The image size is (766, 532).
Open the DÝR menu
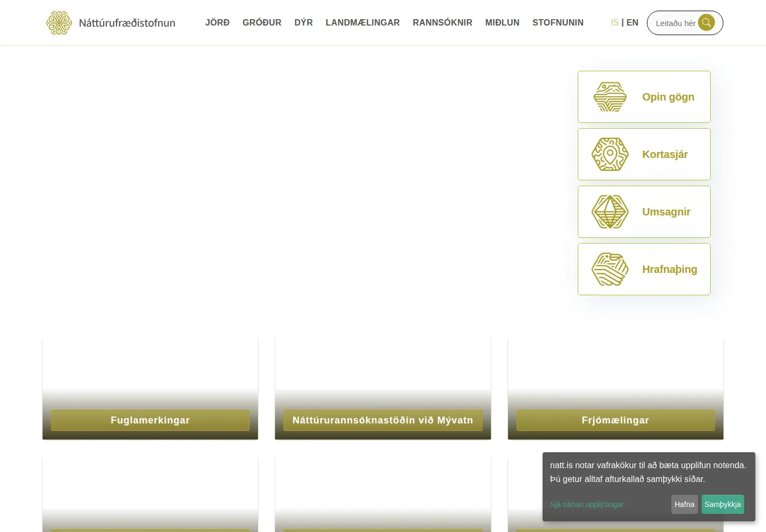pyautogui.click(x=304, y=22)
